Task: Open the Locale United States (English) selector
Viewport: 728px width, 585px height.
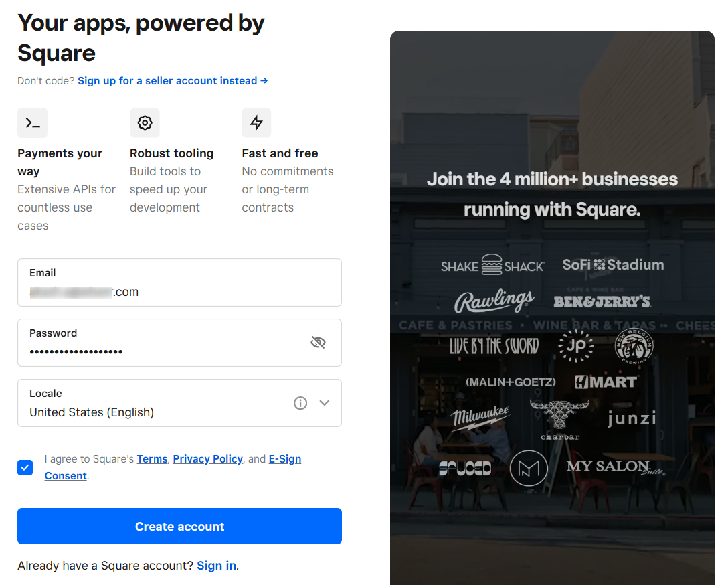Action: coord(180,403)
